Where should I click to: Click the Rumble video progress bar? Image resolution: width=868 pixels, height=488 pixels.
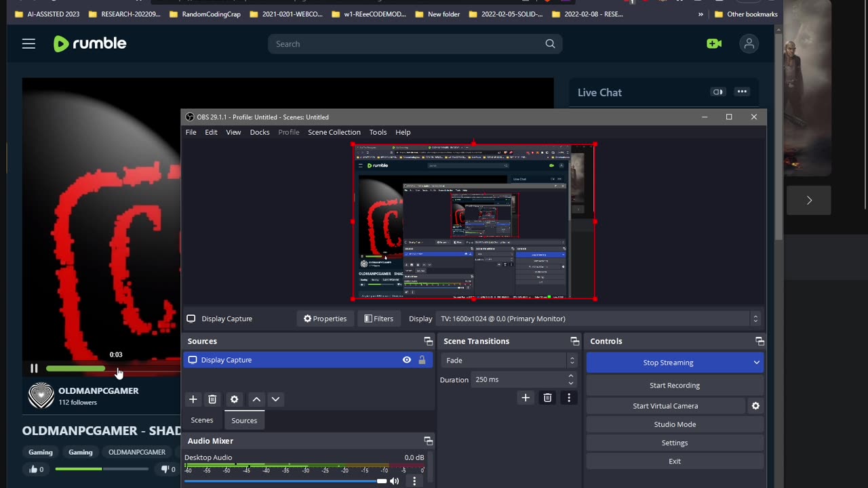[x=113, y=369]
